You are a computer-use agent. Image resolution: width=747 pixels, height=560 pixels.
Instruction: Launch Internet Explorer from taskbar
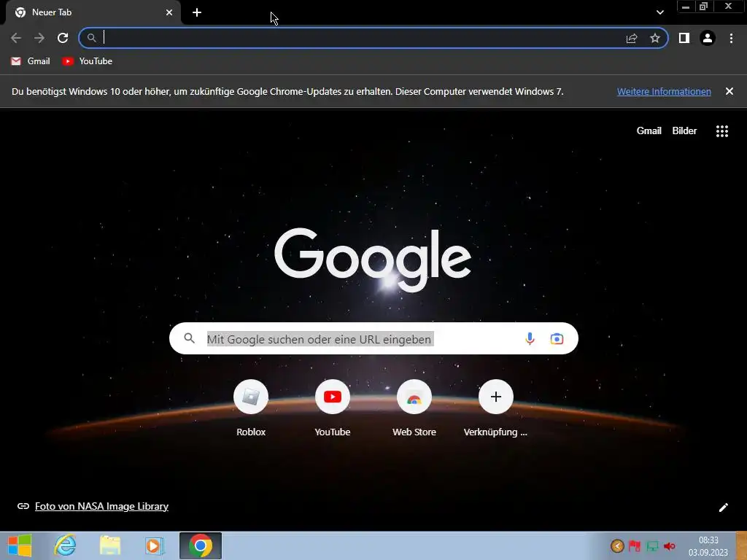65,545
